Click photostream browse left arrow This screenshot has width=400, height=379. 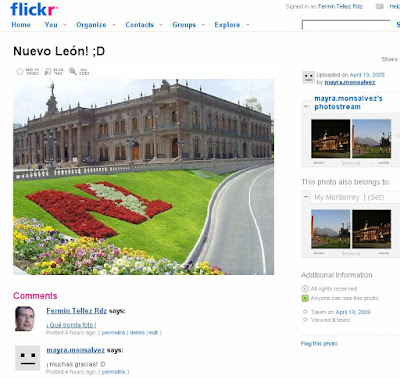pyautogui.click(x=319, y=163)
